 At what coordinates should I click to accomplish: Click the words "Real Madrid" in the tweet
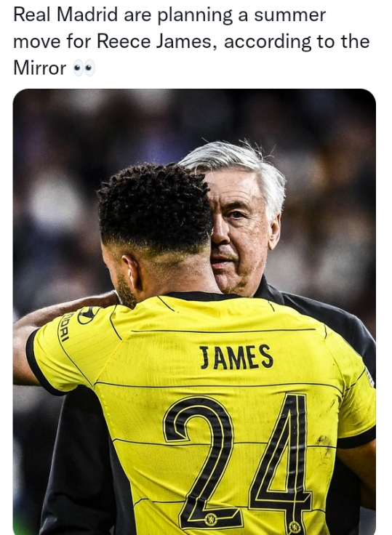coord(65,15)
